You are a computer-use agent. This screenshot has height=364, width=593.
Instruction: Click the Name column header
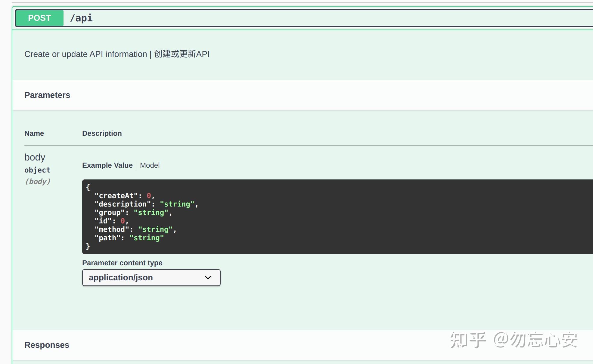pos(34,133)
